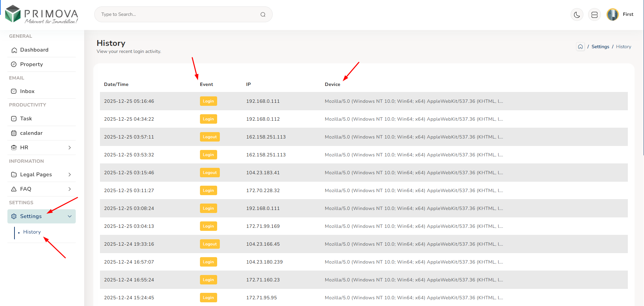The width and height of the screenshot is (644, 306).
Task: Toggle dark mode with the moon icon
Action: point(577,14)
